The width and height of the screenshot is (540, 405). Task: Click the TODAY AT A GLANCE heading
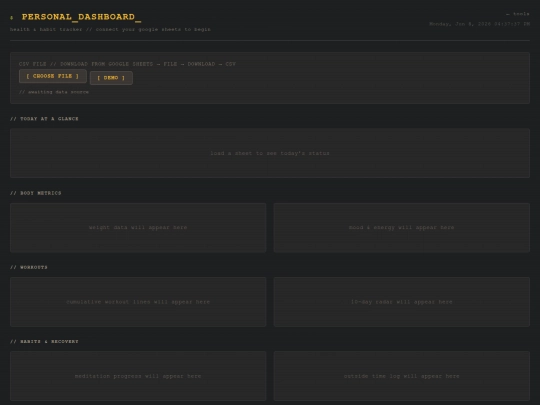[44, 119]
